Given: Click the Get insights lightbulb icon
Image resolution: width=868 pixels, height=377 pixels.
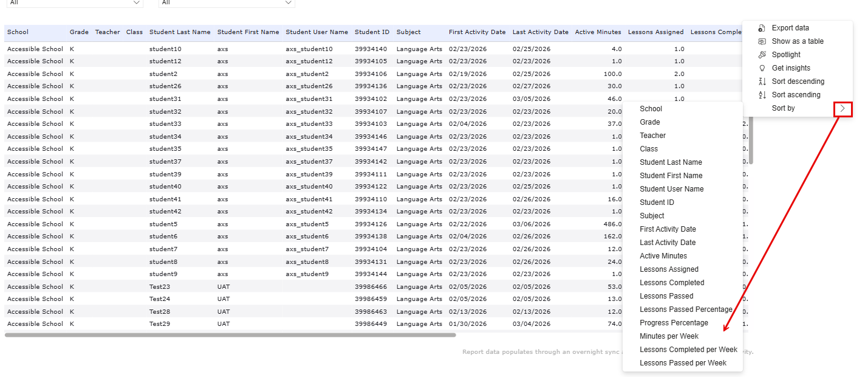Looking at the screenshot, I should pos(761,67).
